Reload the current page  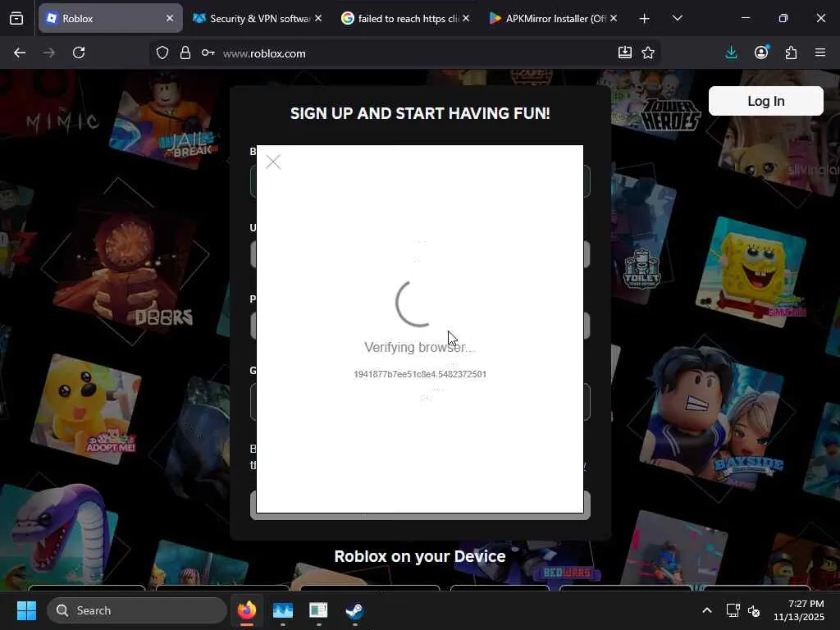coord(79,52)
